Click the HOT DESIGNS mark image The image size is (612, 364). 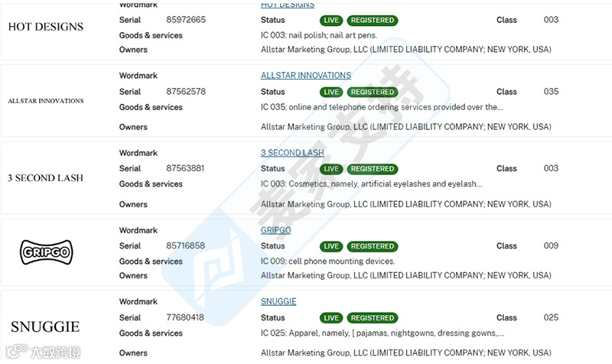46,27
